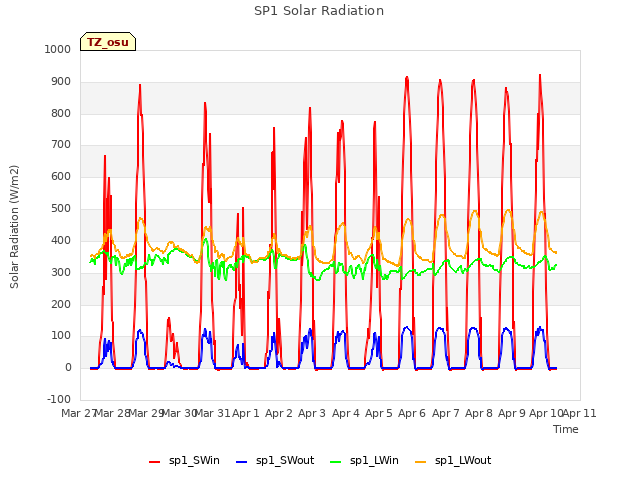Click the Apr 11 x-axis date label
This screenshot has width=640, height=480.
coord(580,413)
